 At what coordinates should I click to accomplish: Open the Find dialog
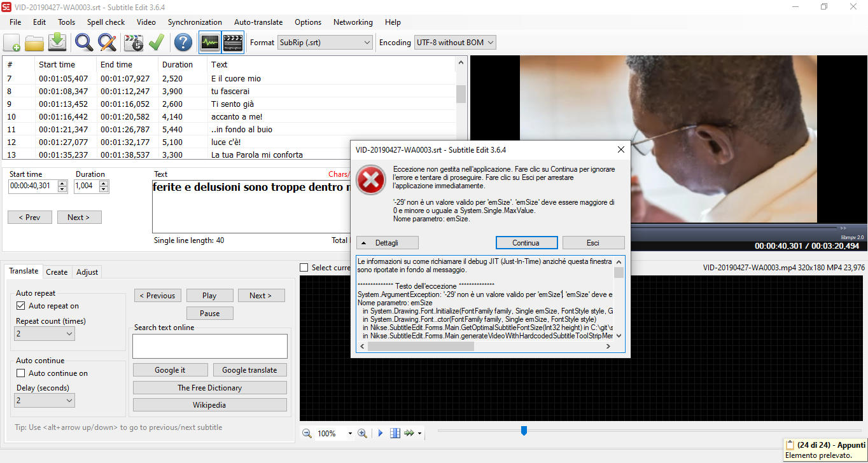click(83, 43)
